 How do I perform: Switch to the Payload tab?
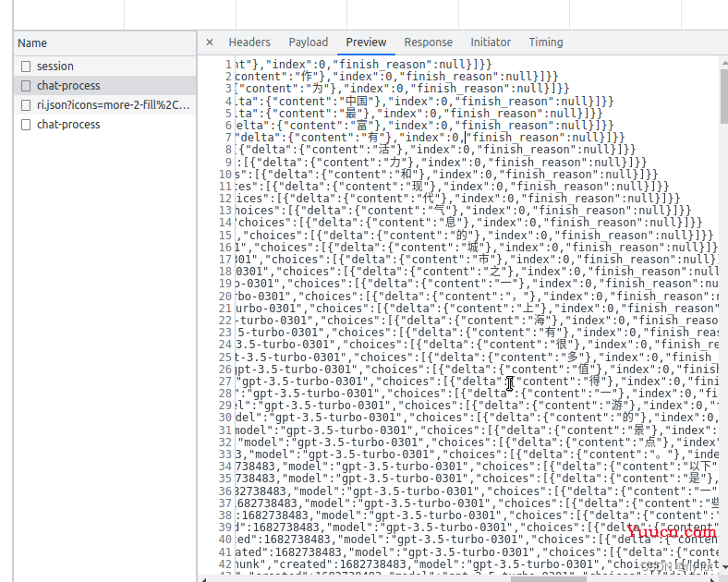[309, 42]
